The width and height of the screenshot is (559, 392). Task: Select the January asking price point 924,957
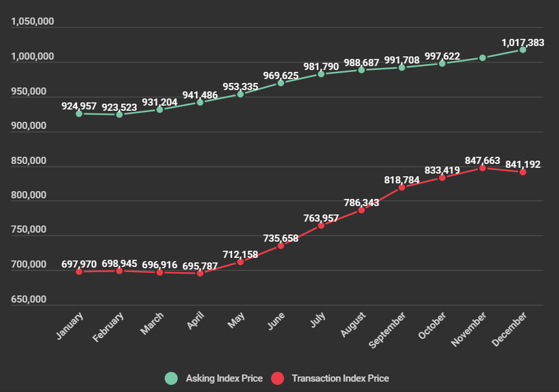click(x=79, y=113)
